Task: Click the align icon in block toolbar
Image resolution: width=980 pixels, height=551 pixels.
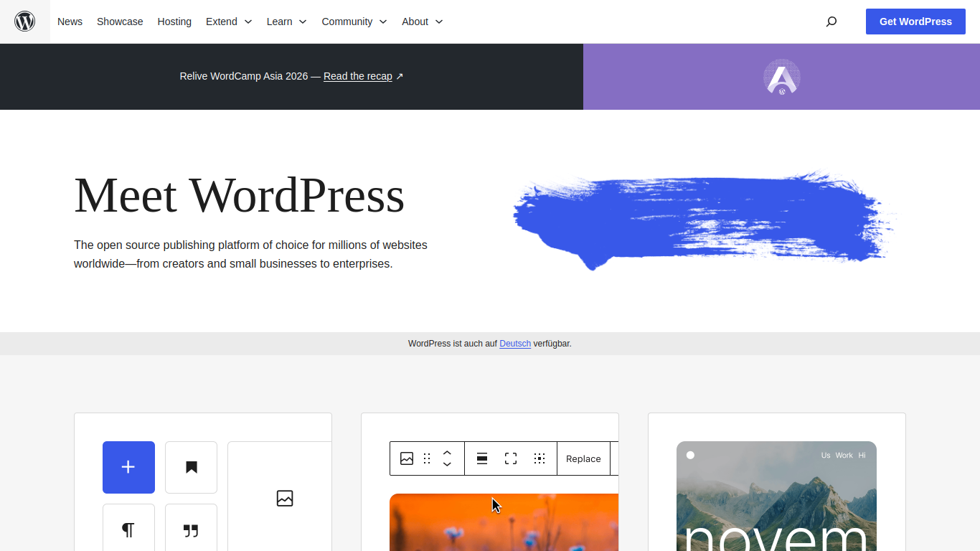Action: click(x=482, y=458)
